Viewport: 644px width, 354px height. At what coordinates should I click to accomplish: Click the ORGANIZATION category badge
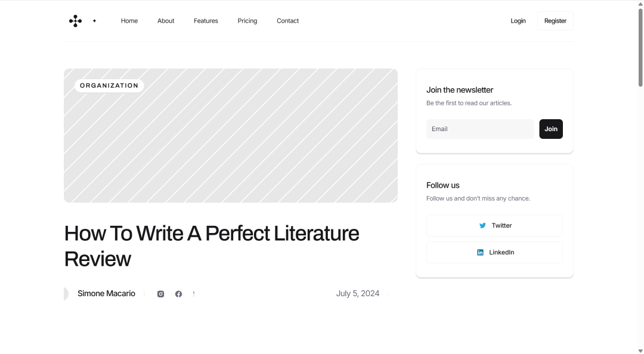tap(109, 86)
